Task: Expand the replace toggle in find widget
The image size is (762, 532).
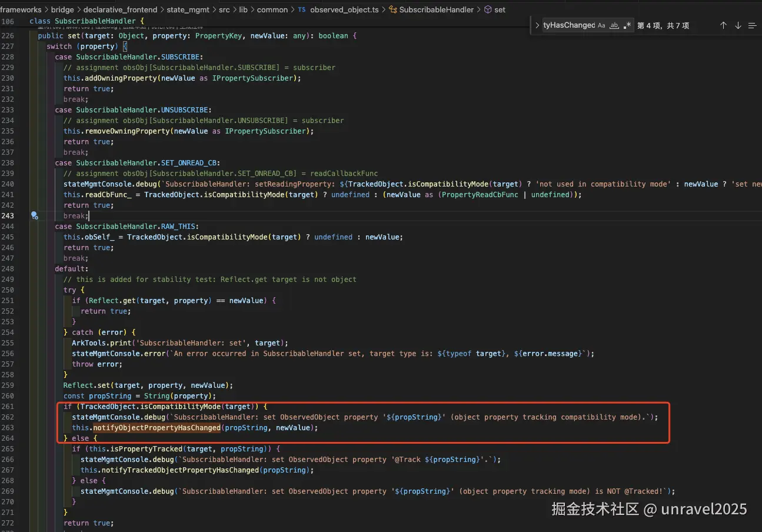Action: click(537, 25)
